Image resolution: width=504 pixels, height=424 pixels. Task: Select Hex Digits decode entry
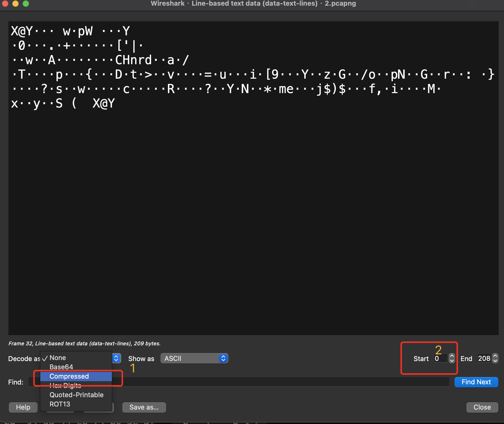[x=65, y=386]
